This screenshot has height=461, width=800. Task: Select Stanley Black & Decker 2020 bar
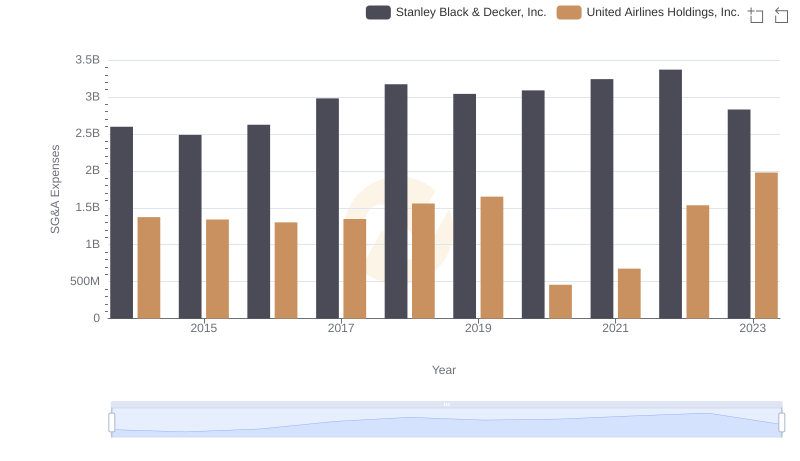533,204
